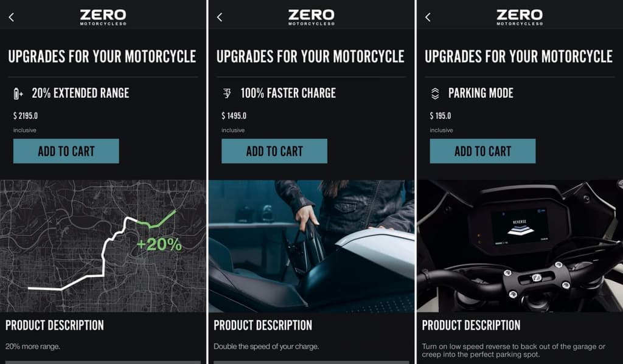Viewport: 623px width, 364px height.
Task: Open the charging plug photo
Action: (311, 246)
